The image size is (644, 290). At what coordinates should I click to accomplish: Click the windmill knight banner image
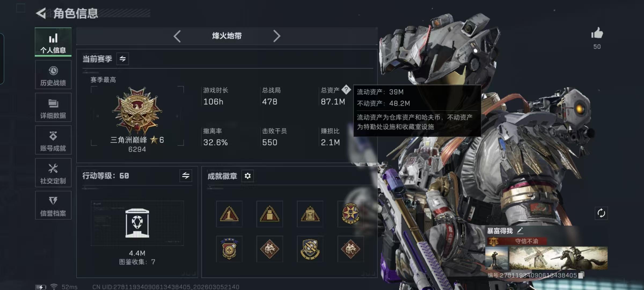558,258
